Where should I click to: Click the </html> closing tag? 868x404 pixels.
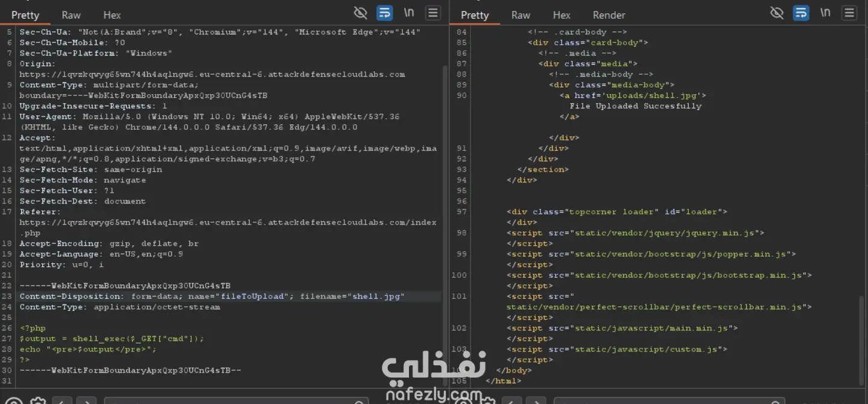pyautogui.click(x=504, y=381)
